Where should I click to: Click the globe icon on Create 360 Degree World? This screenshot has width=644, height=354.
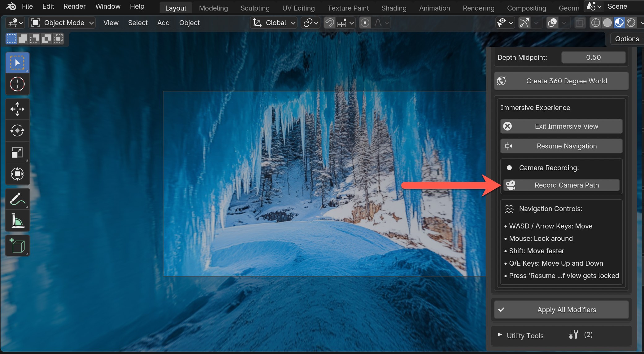tap(501, 81)
